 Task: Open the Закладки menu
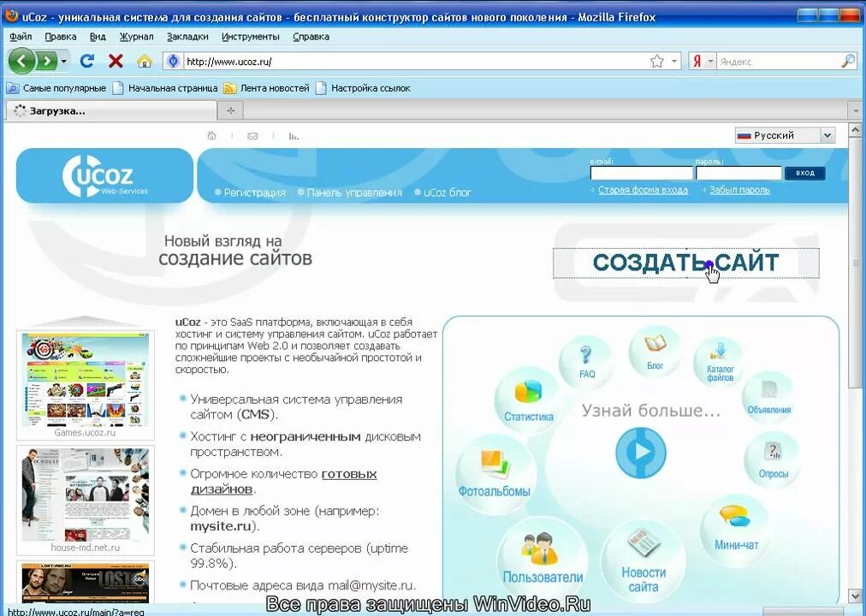coord(187,37)
